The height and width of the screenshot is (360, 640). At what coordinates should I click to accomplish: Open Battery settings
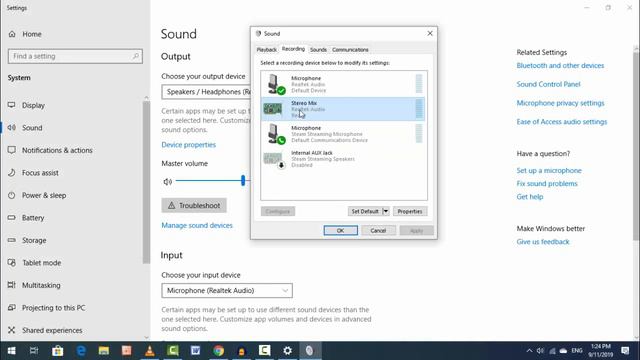[33, 218]
